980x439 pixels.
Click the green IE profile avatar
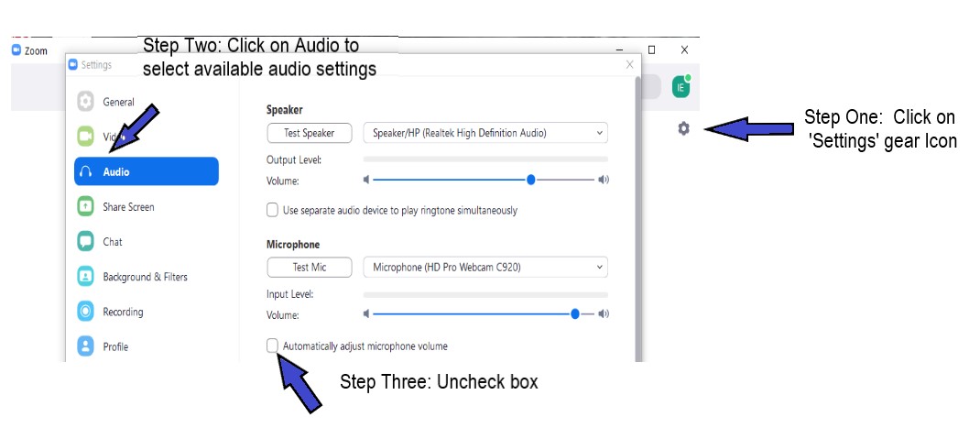[x=681, y=87]
